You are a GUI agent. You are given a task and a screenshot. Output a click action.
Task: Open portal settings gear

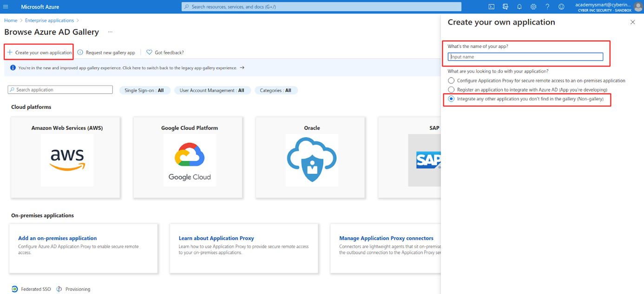click(533, 7)
